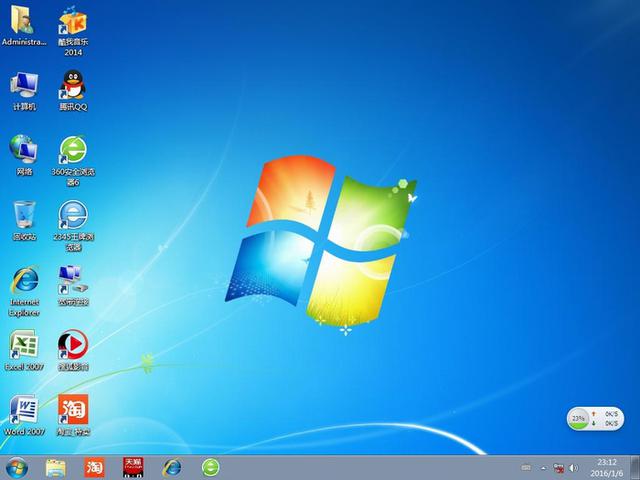Screen dimensions: 640x480
Task: Click the Tmall 天猫 taskbar icon
Action: [x=133, y=467]
